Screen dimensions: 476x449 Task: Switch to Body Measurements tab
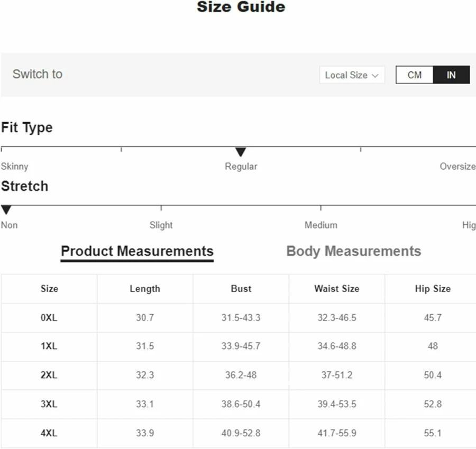354,251
